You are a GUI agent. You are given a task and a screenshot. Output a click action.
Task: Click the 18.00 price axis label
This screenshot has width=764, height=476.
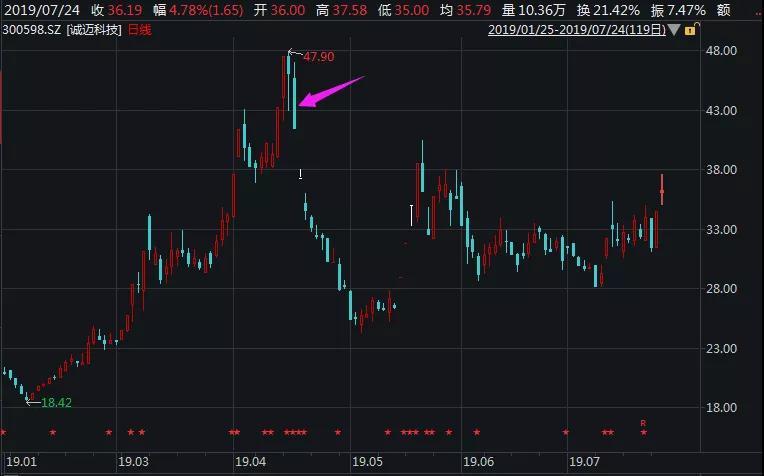coord(722,408)
